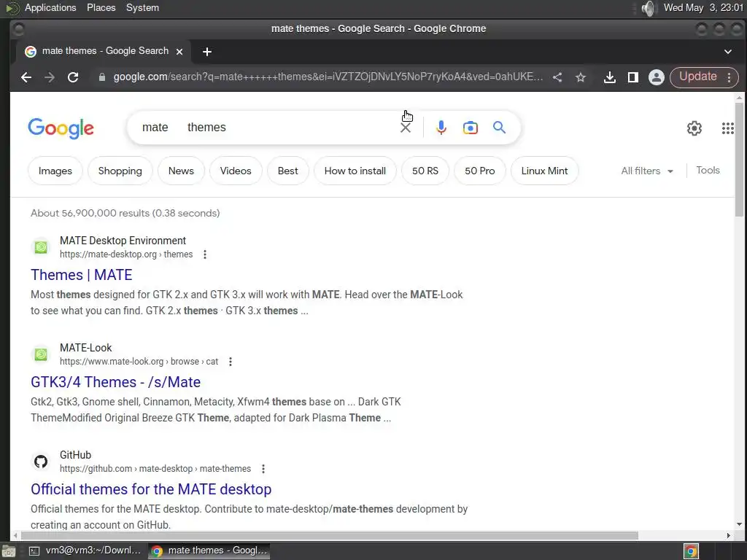Click the github.com › mate-desktop › mate-themes URL

tap(155, 469)
